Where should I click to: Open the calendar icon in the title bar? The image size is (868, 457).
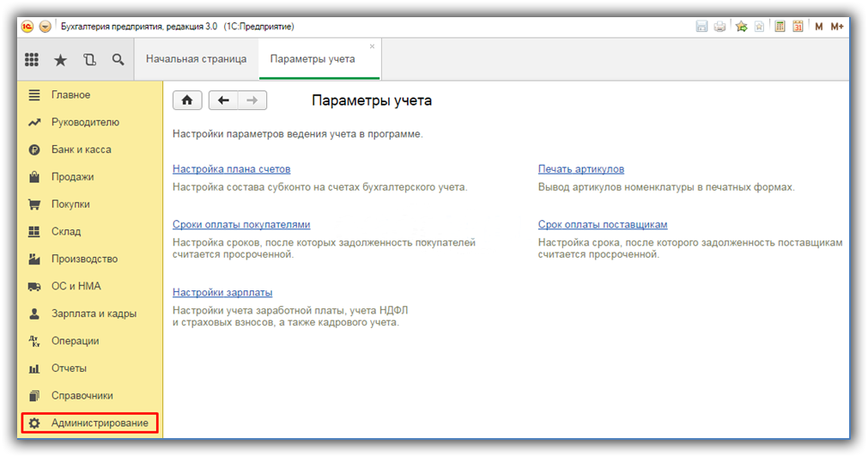pyautogui.click(x=798, y=26)
